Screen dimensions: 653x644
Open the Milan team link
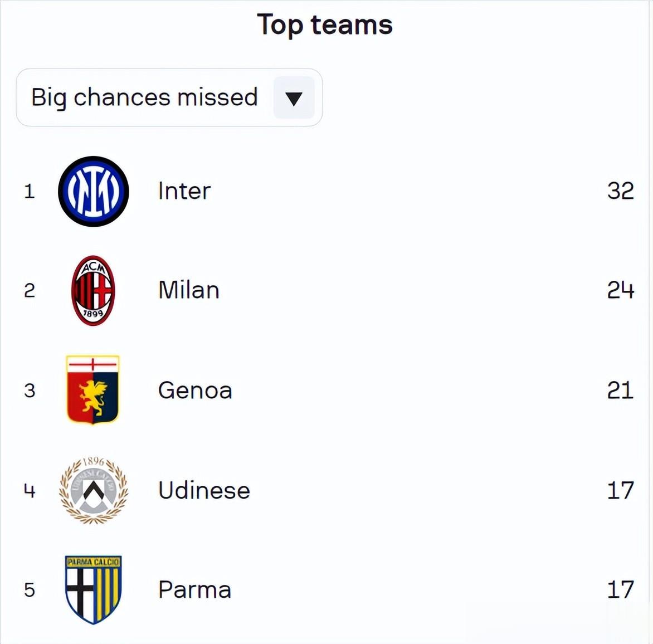click(x=188, y=290)
